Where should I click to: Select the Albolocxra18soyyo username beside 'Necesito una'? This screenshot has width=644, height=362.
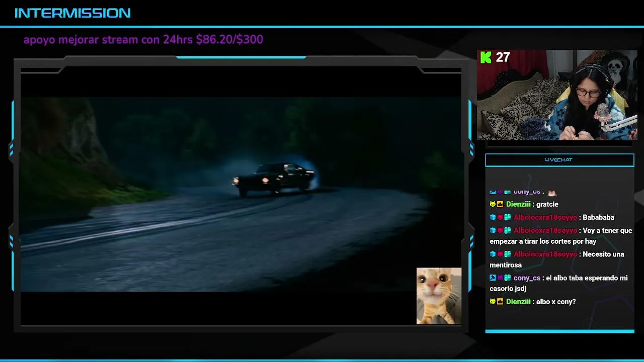(x=545, y=254)
